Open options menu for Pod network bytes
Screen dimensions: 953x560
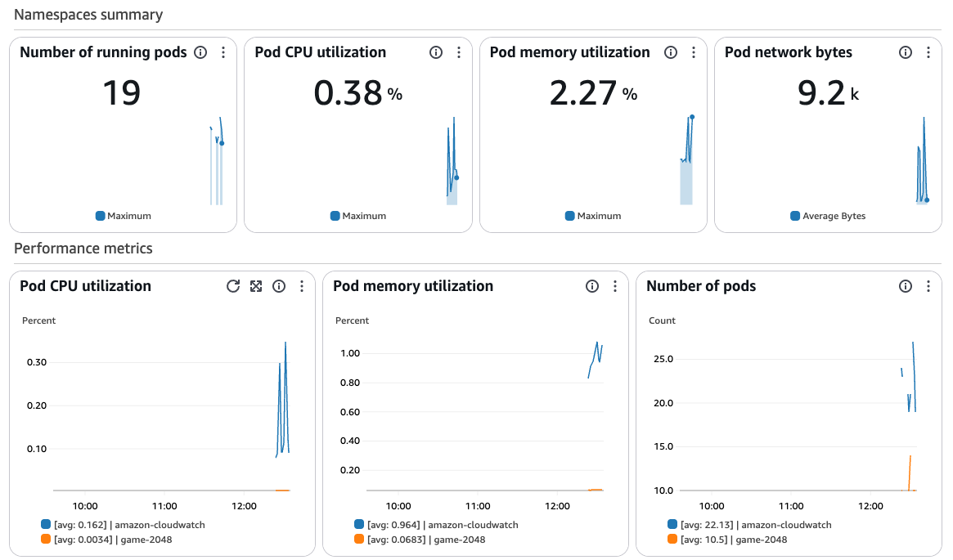tap(928, 52)
